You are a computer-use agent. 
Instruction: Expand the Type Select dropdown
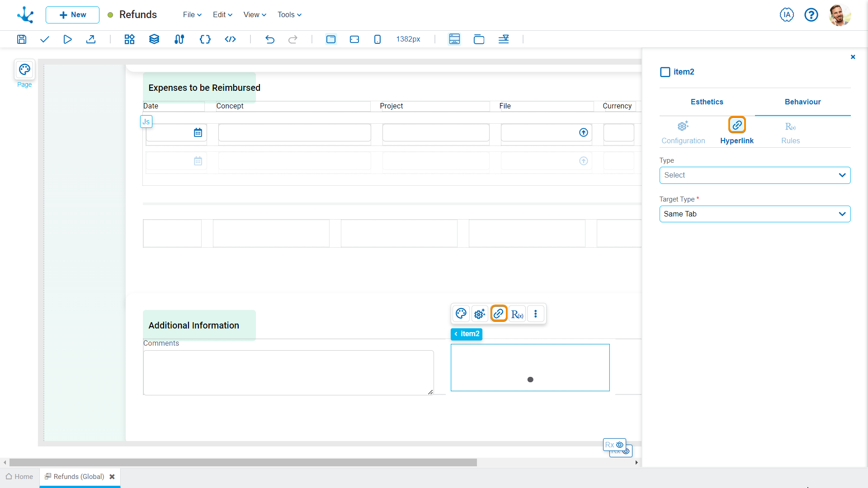(755, 175)
